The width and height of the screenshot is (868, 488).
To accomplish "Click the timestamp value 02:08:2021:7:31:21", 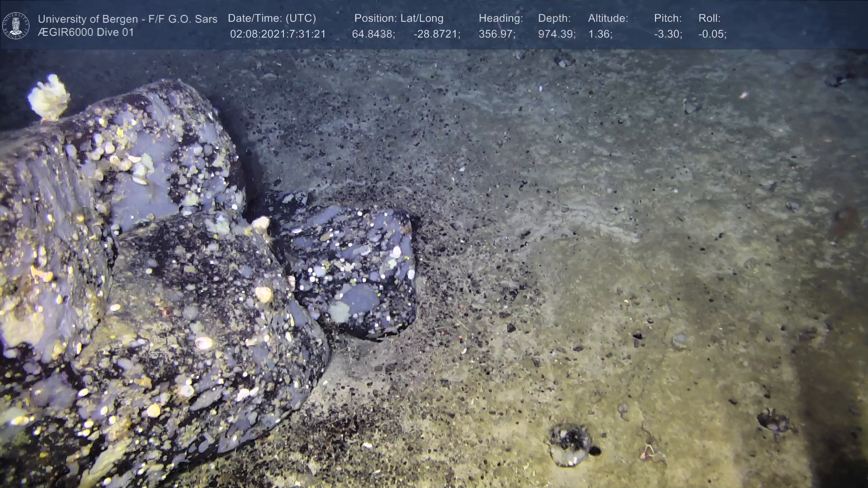I will 278,34.
